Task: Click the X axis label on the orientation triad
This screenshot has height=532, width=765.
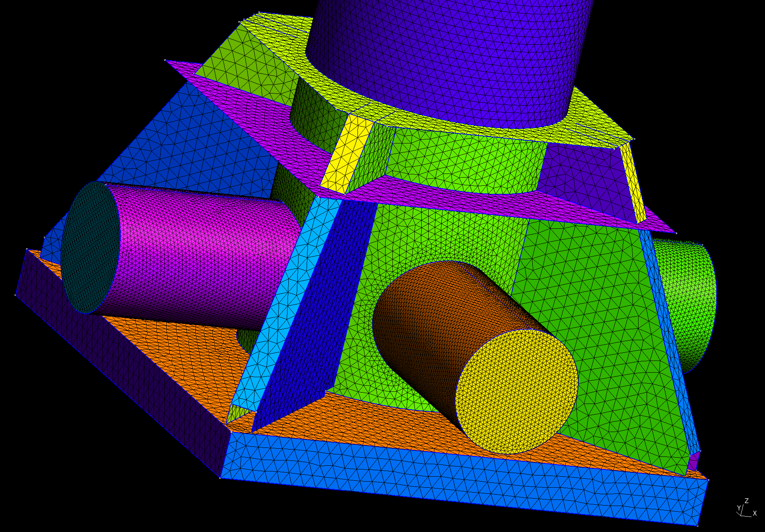Action: [754, 513]
